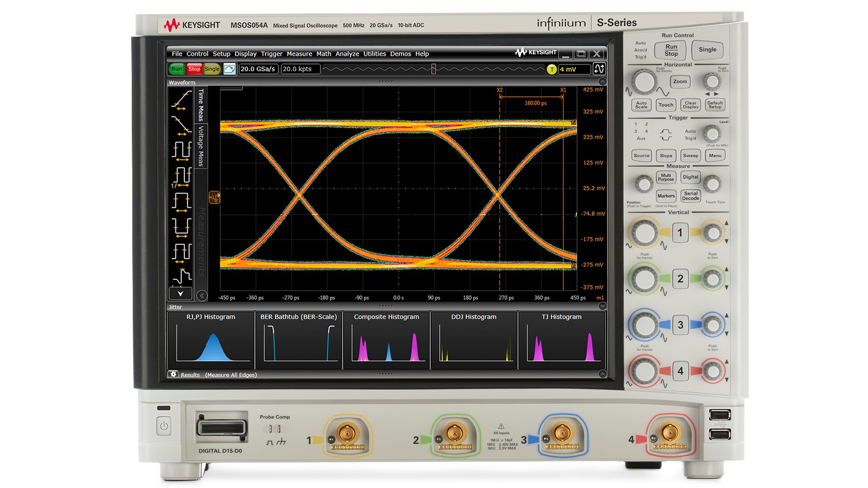Enable Single acquisition mode
Viewport: 868px width, 488px height.
(210, 69)
